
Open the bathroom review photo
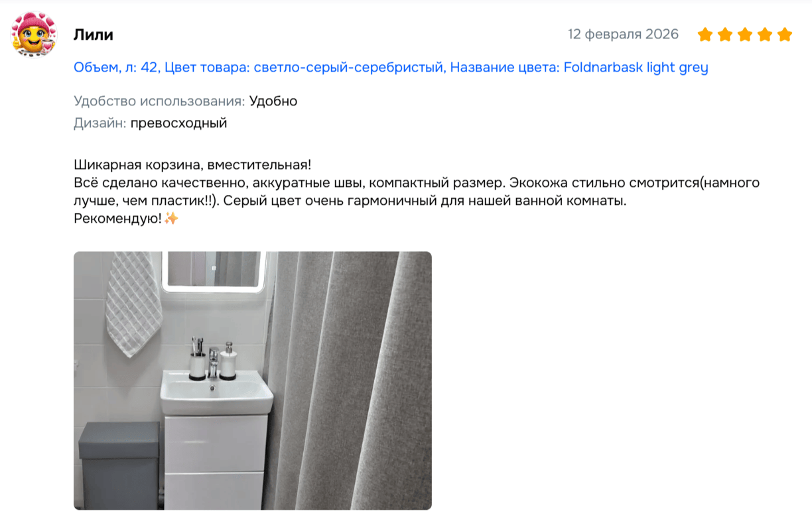pyautogui.click(x=252, y=381)
